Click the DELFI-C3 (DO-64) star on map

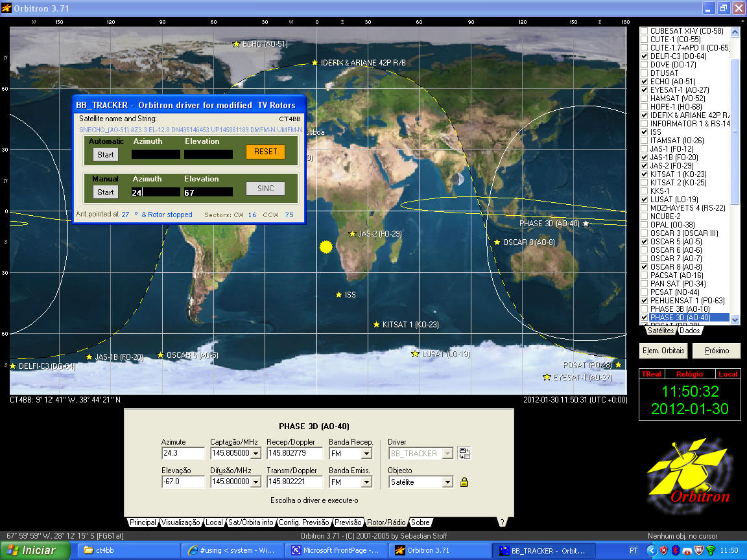(12, 366)
